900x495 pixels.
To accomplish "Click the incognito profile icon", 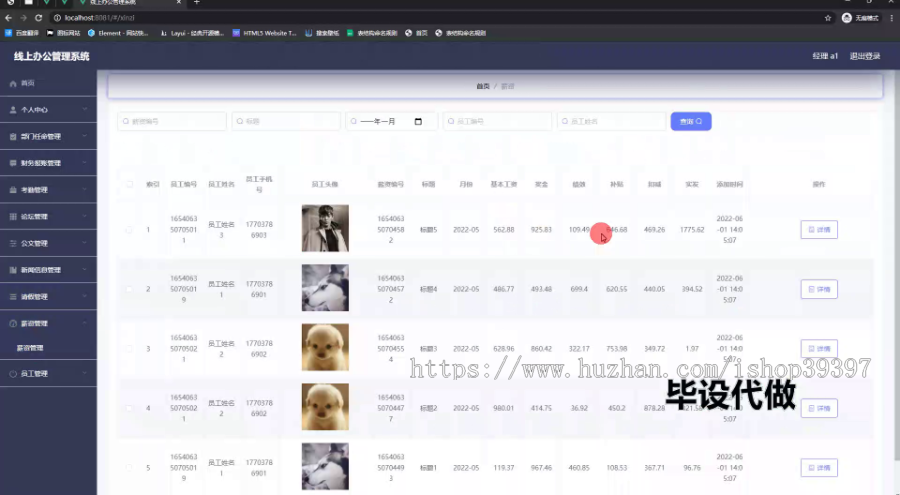I will click(846, 18).
